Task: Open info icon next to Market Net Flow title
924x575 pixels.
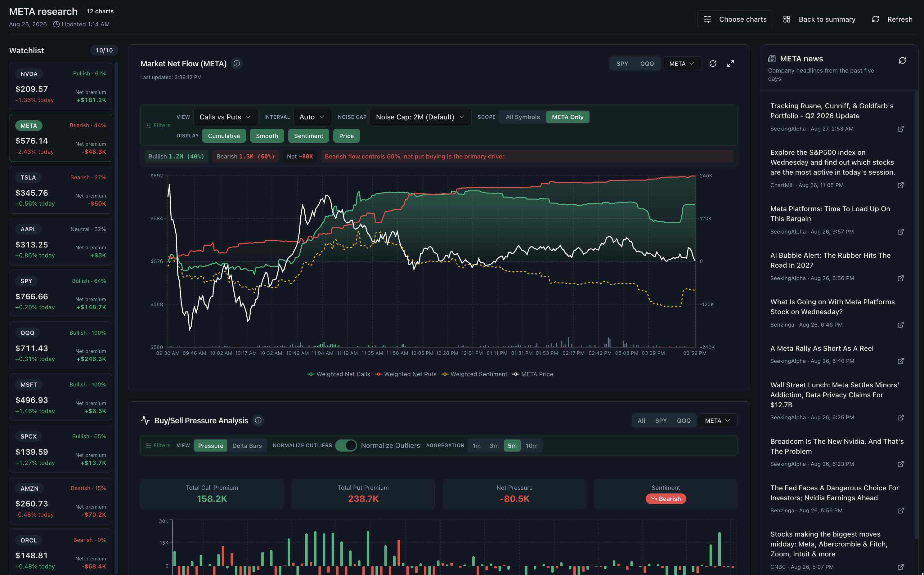Action: 237,64
